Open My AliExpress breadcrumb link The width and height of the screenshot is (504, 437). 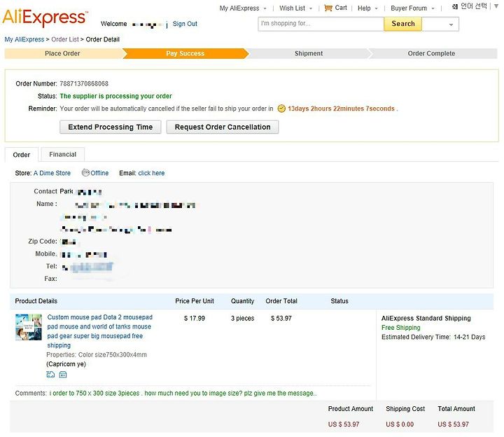(24, 39)
